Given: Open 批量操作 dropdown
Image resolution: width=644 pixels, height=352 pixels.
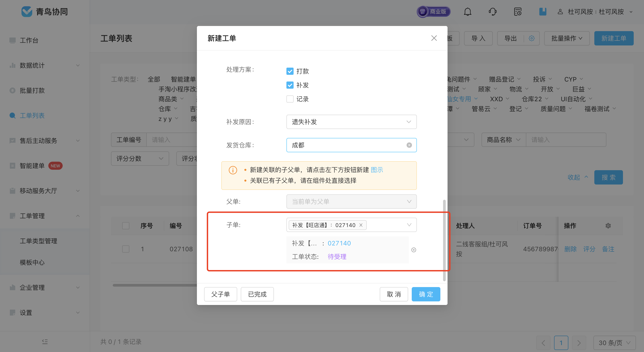Looking at the screenshot, I should 567,38.
